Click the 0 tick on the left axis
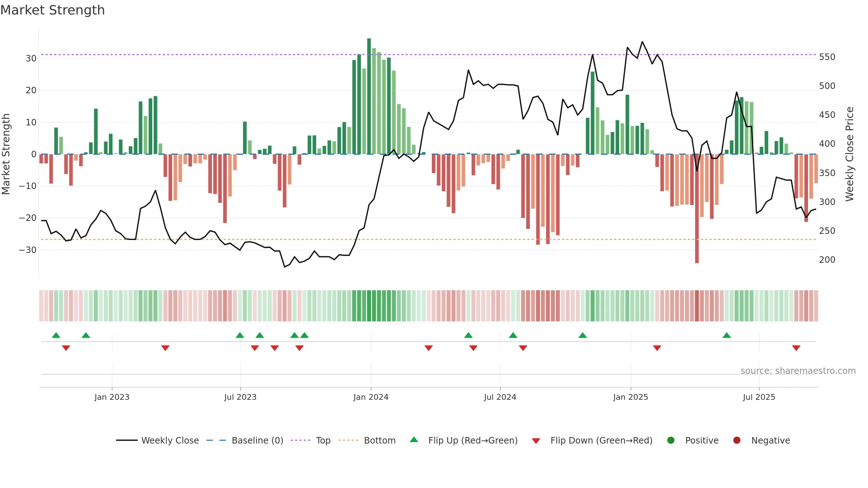This screenshot has width=868, height=488. point(34,154)
